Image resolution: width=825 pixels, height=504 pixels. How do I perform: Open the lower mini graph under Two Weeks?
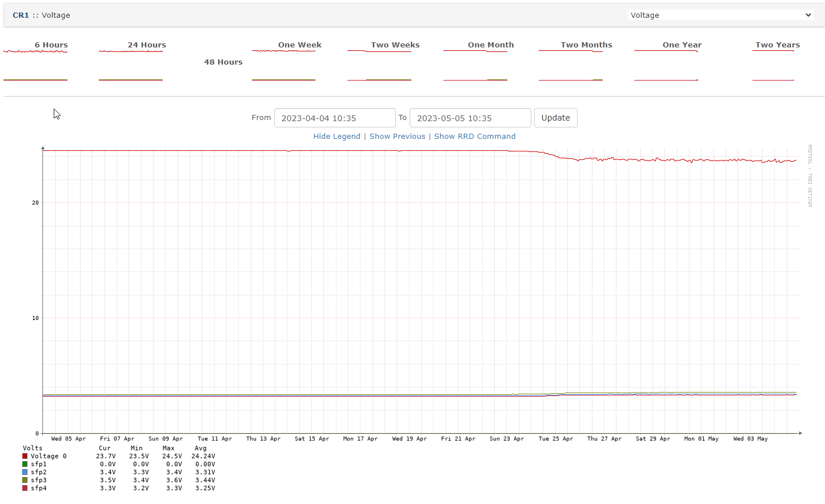point(379,79)
